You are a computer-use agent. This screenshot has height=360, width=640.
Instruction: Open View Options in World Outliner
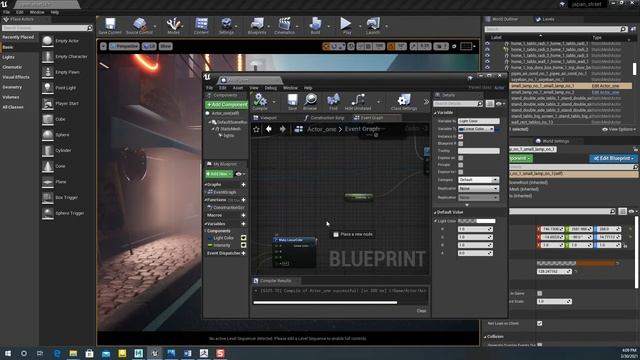pyautogui.click(x=619, y=129)
